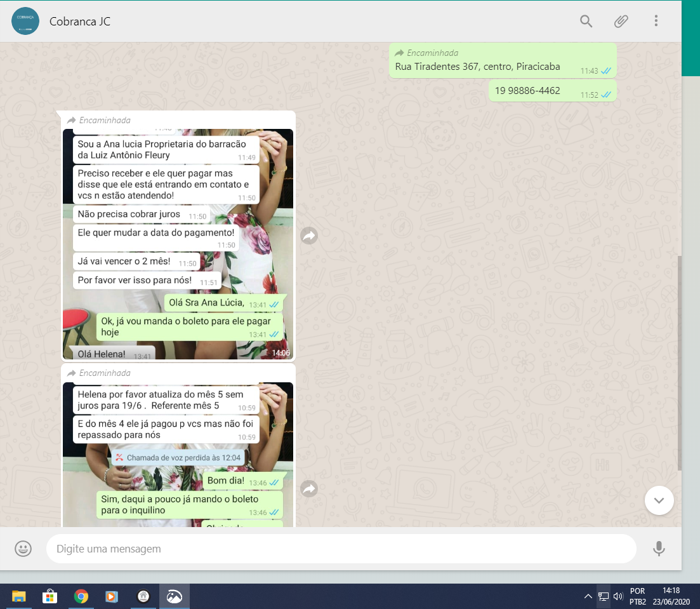Viewport: 700px width, 609px height.
Task: Forward the second forwarded screenshot image
Action: 309,489
